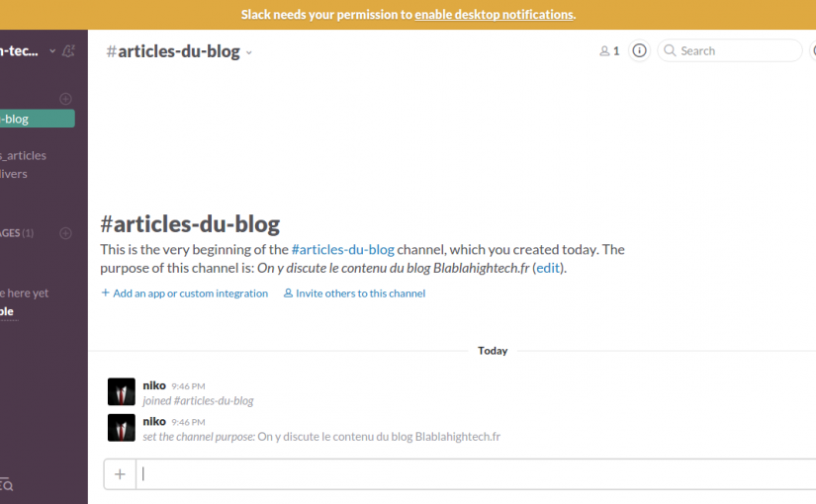The height and width of the screenshot is (504, 816).
Task: Click enable desktop notifications link
Action: point(494,15)
